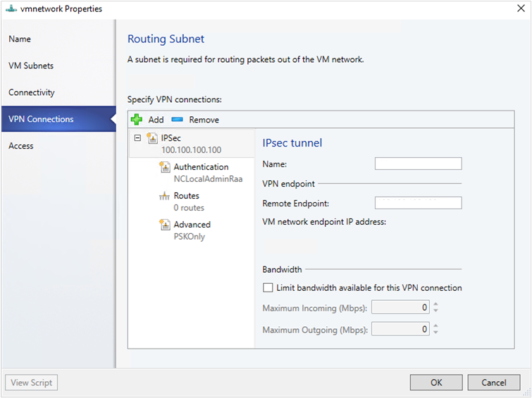Click the Routes node icon
Image resolution: width=532 pixels, height=398 pixels.
[165, 196]
